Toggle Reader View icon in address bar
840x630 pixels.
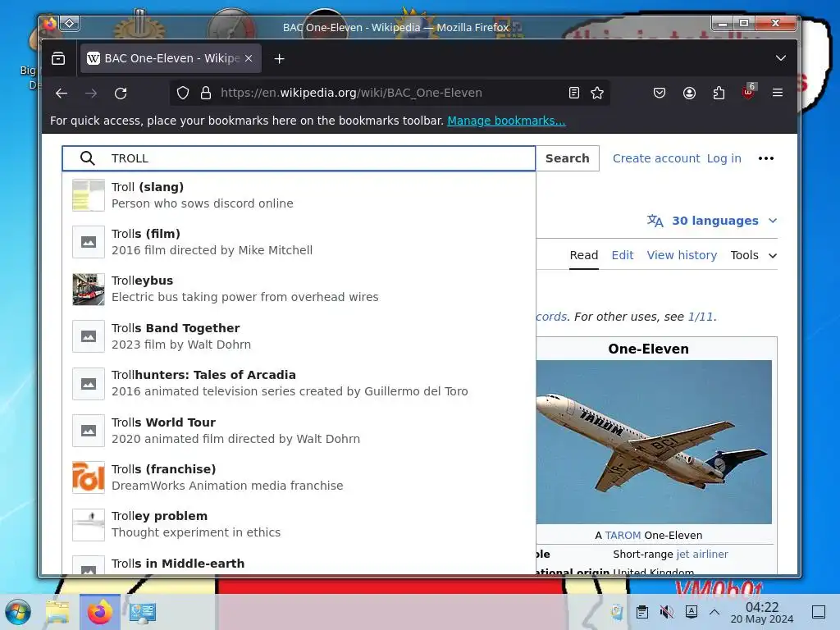click(x=573, y=94)
